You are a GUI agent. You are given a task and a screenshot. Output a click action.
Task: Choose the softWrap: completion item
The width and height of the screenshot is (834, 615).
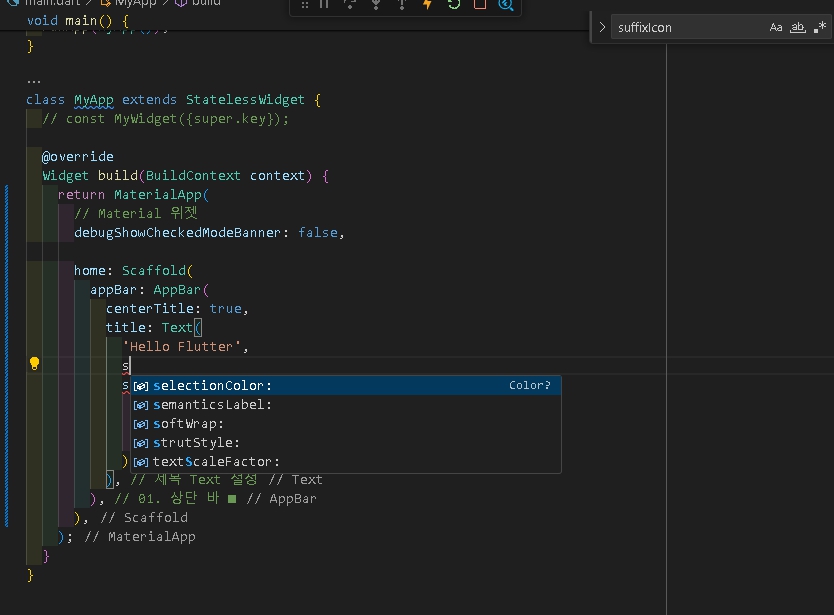346,423
